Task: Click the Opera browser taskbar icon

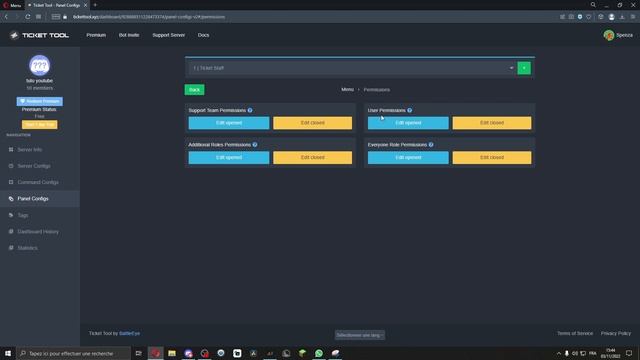Action: [156, 353]
